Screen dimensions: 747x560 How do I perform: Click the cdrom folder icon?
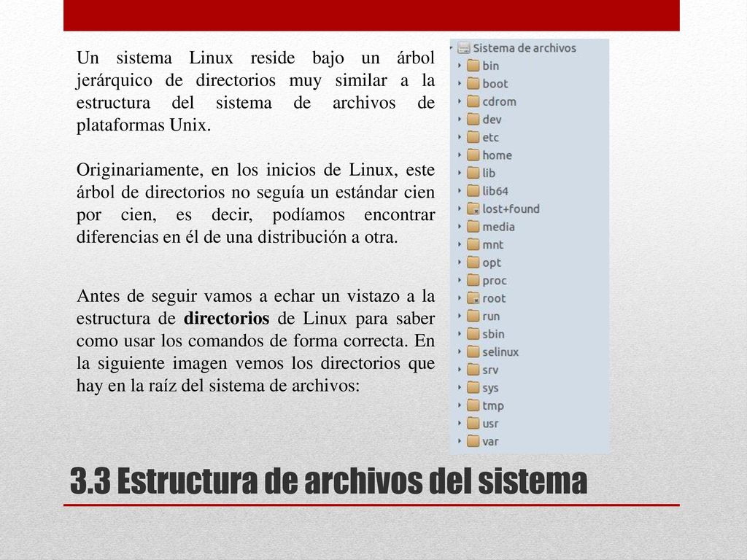tap(473, 101)
